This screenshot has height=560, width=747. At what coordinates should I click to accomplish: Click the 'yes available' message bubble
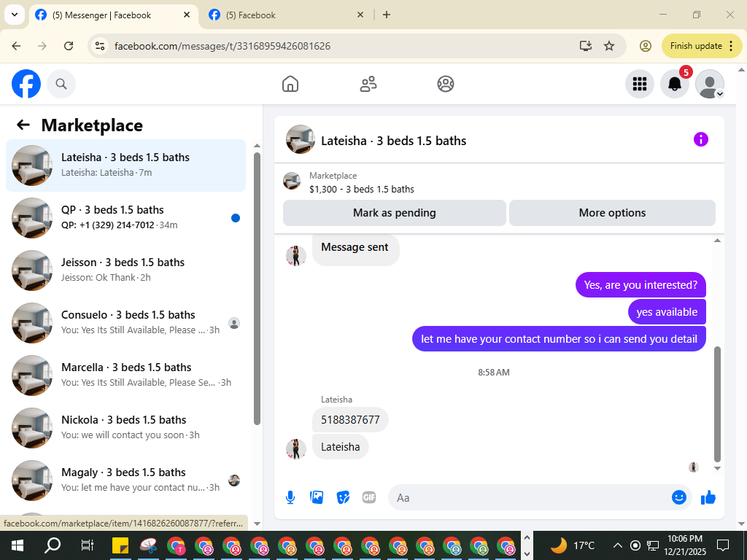pos(667,312)
